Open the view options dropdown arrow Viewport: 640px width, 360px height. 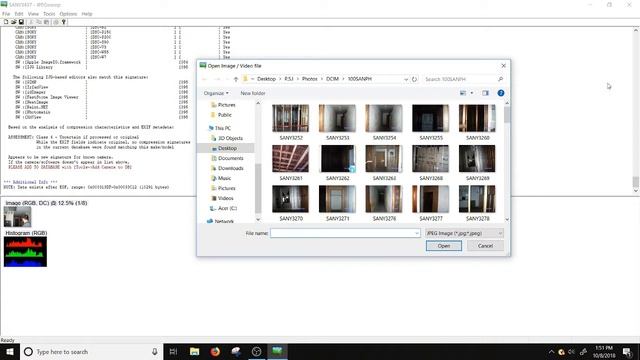pos(472,93)
